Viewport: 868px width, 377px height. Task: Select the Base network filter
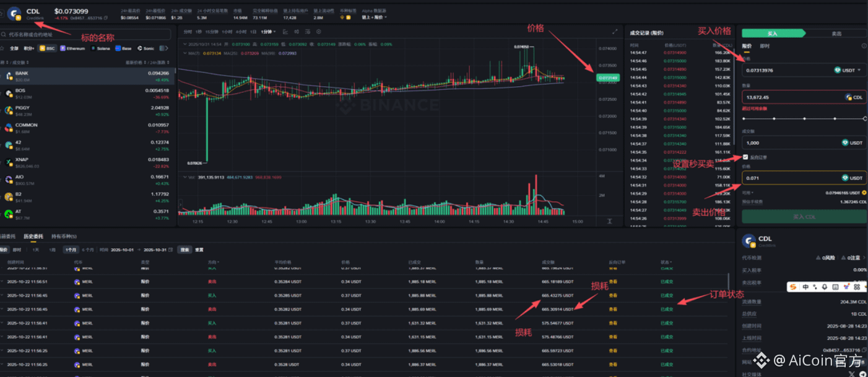(124, 48)
